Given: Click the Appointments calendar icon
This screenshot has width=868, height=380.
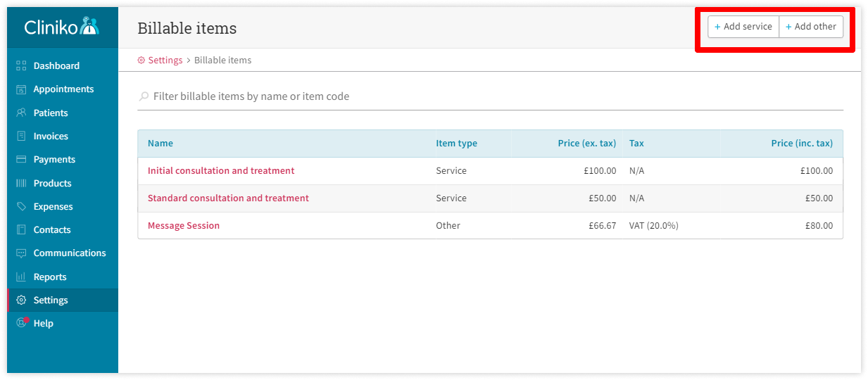Looking at the screenshot, I should click(x=21, y=89).
